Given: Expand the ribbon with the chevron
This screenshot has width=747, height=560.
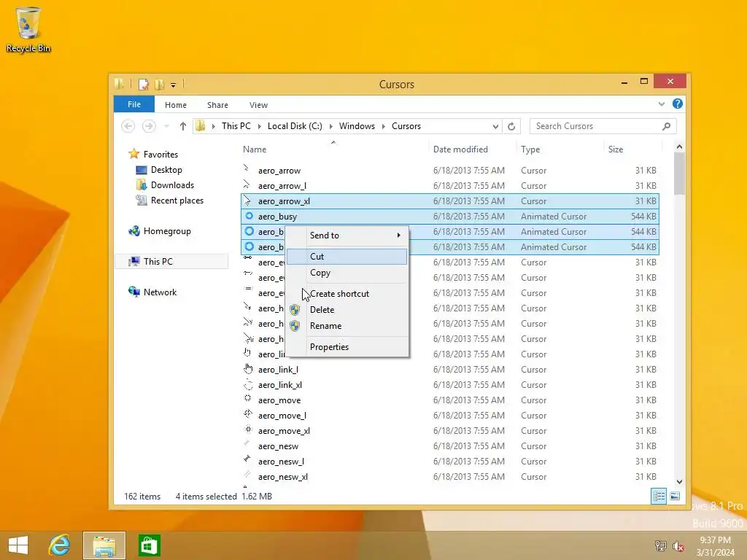Looking at the screenshot, I should click(x=661, y=104).
